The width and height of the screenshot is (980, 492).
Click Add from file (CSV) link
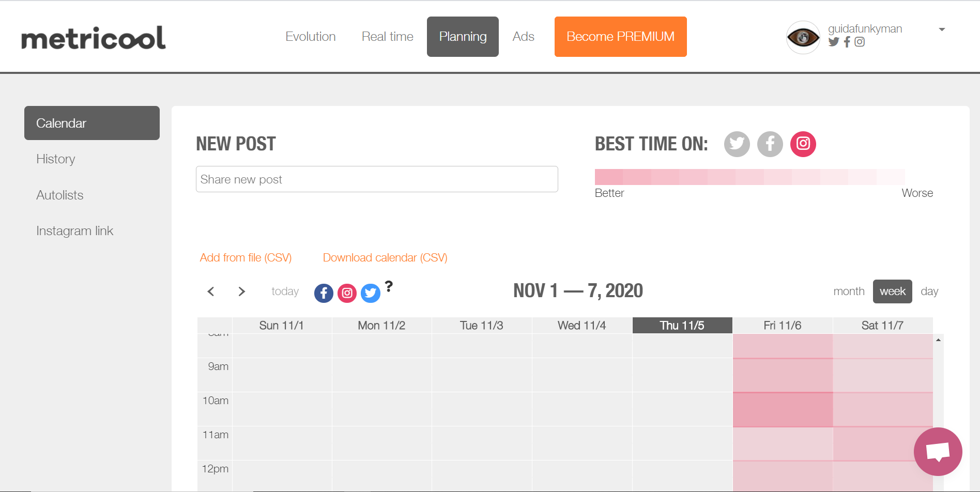tap(246, 257)
